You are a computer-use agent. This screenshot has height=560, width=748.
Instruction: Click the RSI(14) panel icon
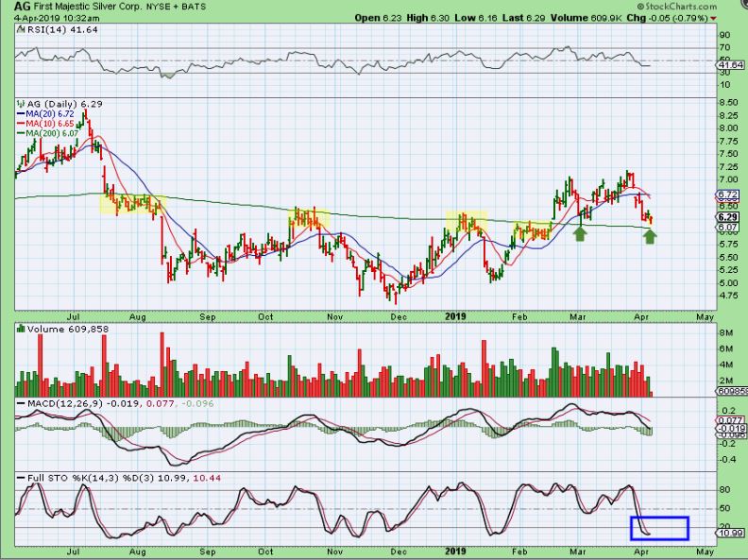[21, 29]
